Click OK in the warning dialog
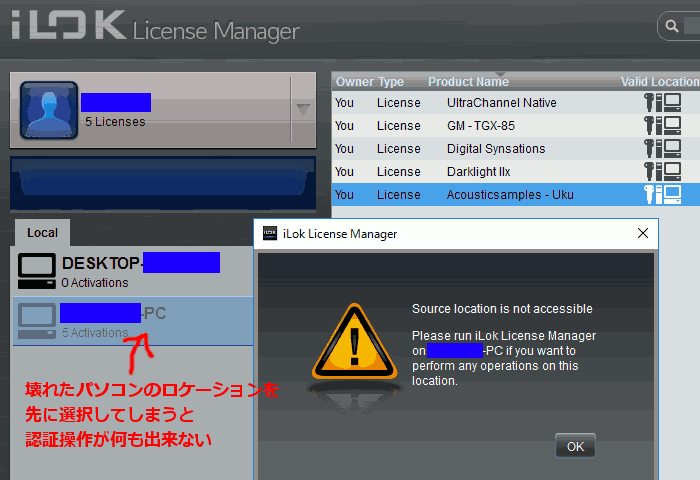700x480 pixels. point(575,446)
